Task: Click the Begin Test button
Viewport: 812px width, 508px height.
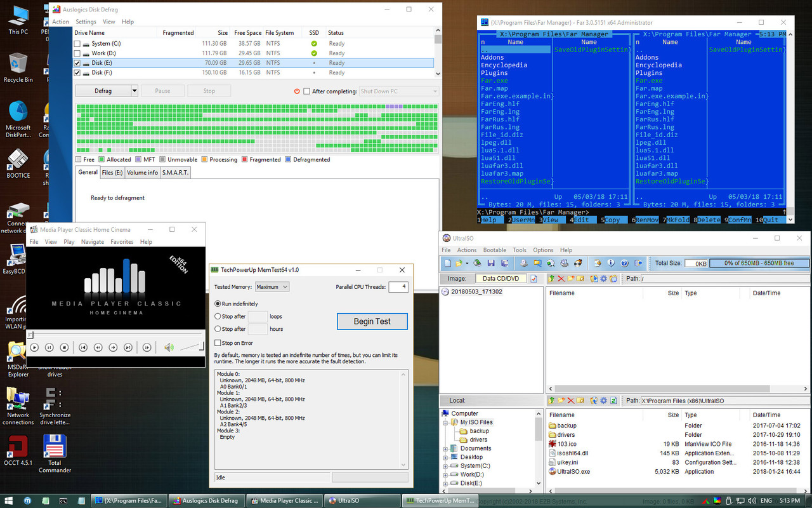Action: (x=372, y=321)
